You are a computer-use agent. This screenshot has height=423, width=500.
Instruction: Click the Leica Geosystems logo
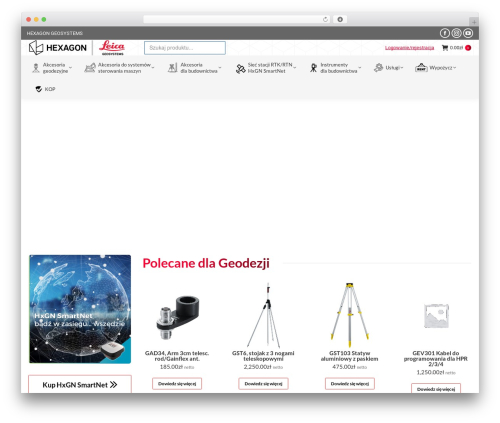[112, 47]
